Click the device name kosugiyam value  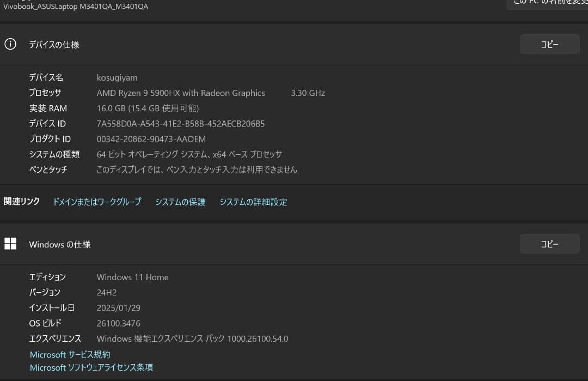117,77
